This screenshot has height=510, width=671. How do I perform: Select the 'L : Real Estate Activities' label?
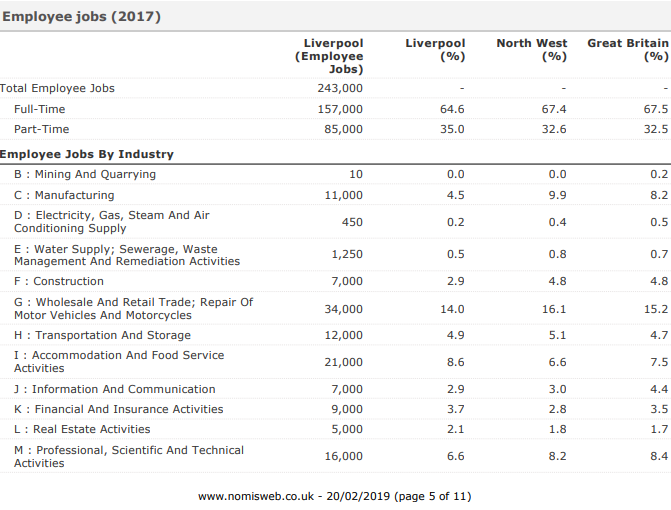coord(82,429)
